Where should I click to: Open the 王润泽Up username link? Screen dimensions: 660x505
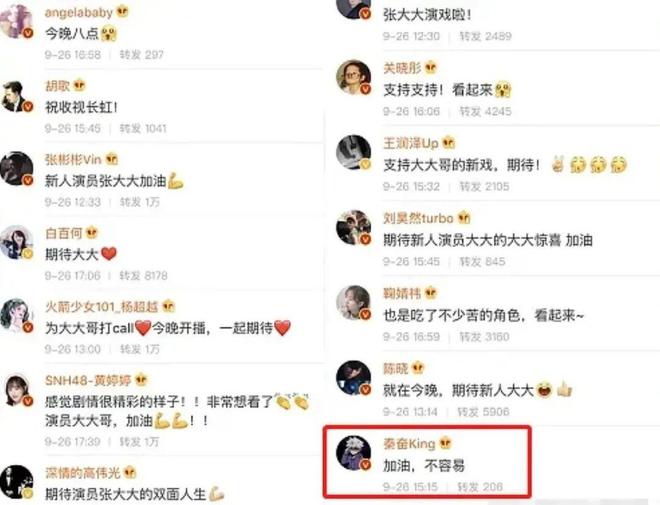point(411,143)
